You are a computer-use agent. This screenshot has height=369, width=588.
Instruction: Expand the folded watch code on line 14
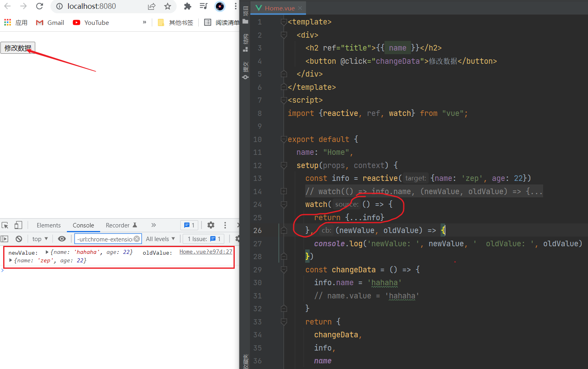pos(284,191)
